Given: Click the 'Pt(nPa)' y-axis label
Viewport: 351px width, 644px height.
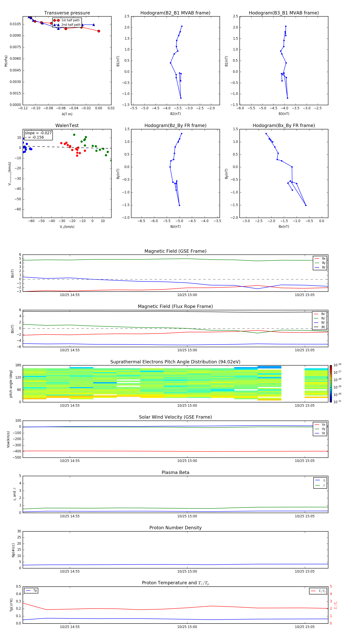Looking at the screenshot, I should coord(6,61).
